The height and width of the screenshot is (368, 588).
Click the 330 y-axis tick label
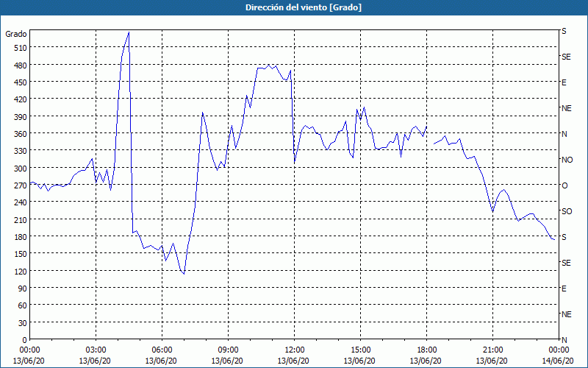click(x=21, y=151)
